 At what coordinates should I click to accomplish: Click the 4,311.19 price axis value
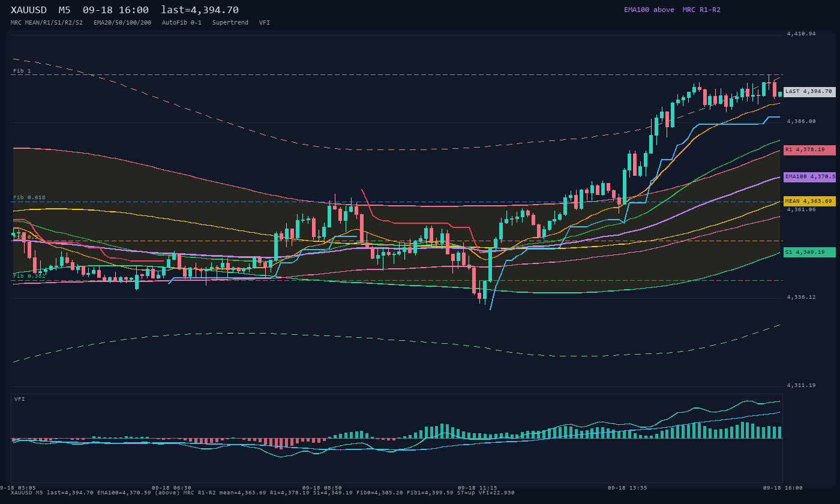[x=802, y=385]
